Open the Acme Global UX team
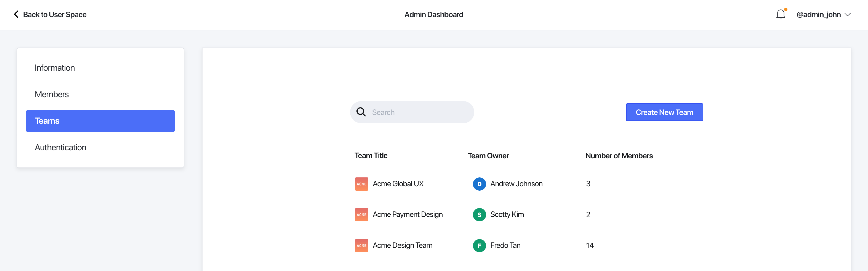The width and height of the screenshot is (868, 271). tap(398, 184)
